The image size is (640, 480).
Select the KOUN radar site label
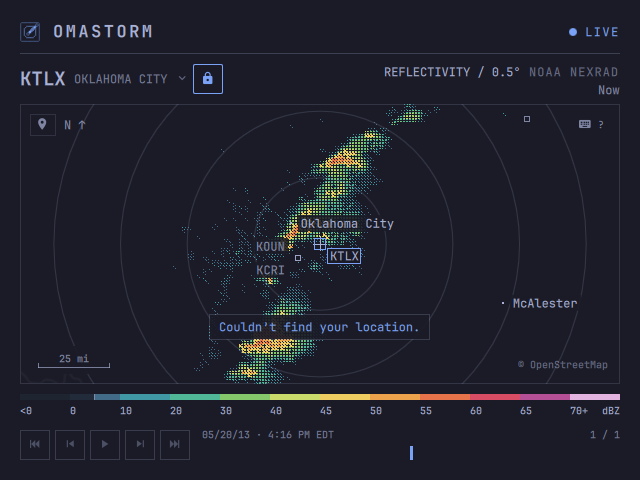click(x=270, y=247)
